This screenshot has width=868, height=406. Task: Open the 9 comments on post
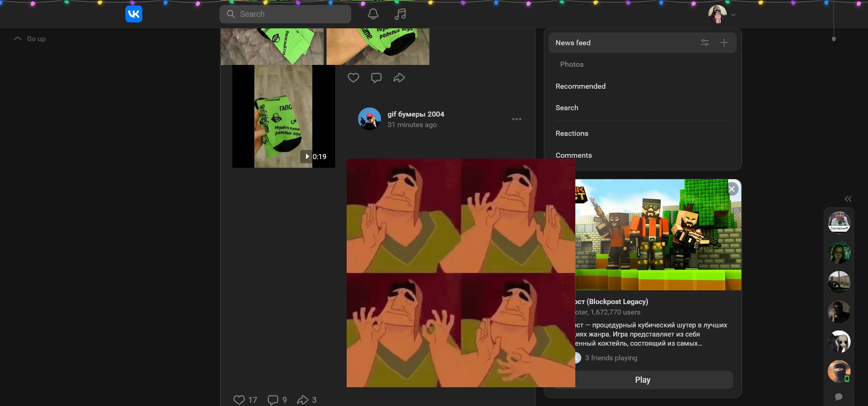[x=277, y=400]
